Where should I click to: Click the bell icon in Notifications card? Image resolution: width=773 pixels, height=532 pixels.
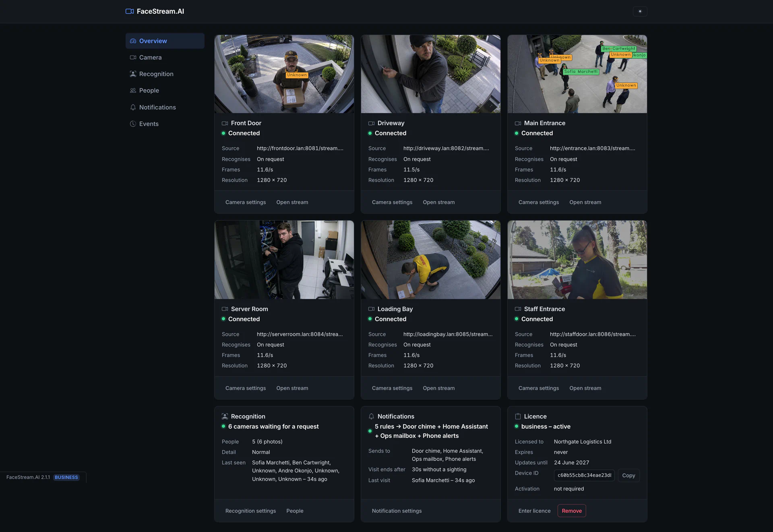point(372,417)
